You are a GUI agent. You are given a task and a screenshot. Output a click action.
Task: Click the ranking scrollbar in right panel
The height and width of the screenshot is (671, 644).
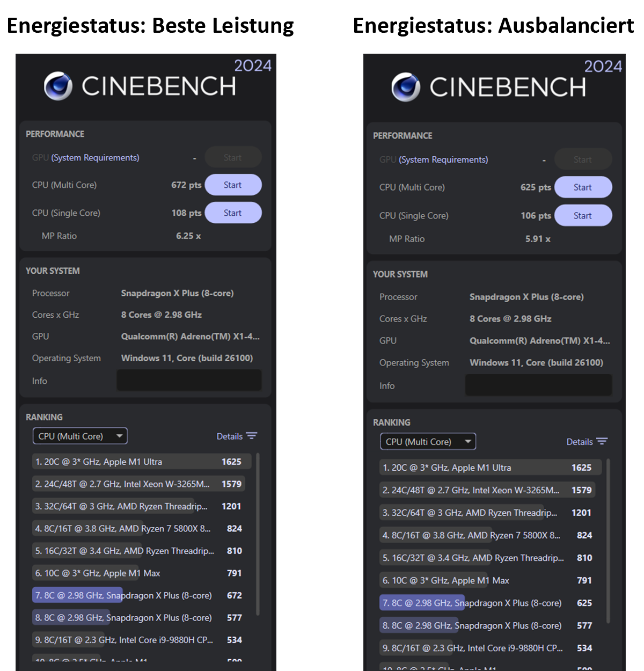tap(608, 541)
